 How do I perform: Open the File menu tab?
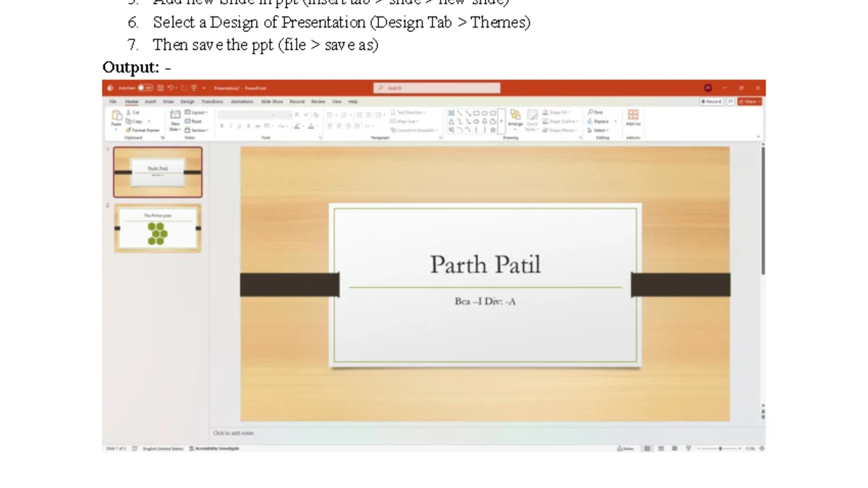pos(114,102)
